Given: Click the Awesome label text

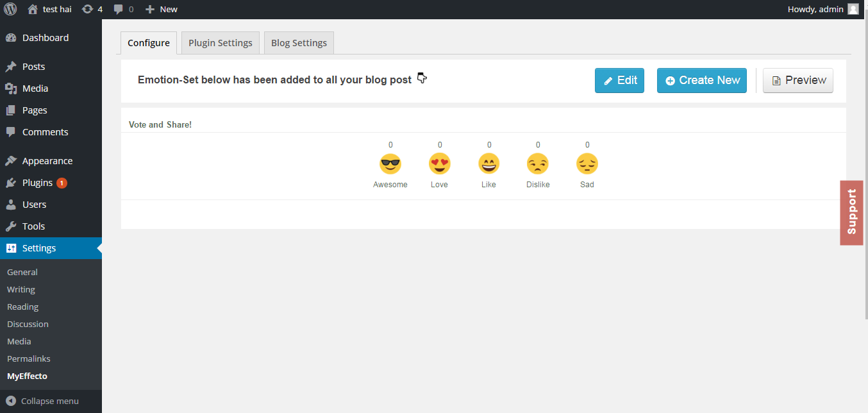Looking at the screenshot, I should tap(390, 185).
